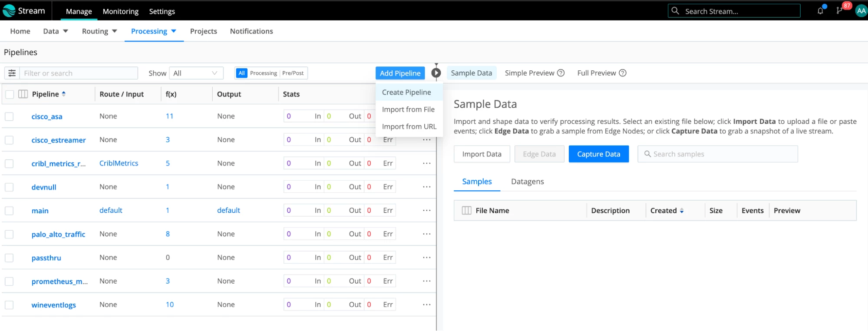Open options menu for passthru row
Screen dimensions: 868x331
click(427, 258)
